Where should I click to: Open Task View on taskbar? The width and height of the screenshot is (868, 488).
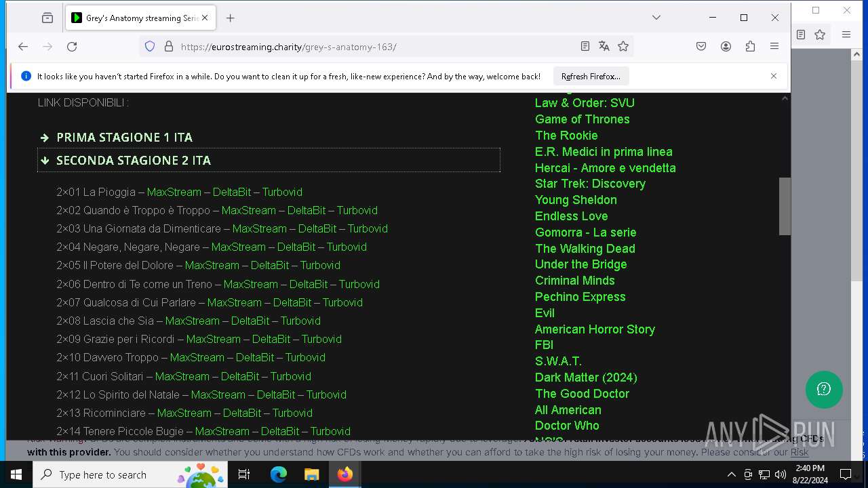coord(245,474)
